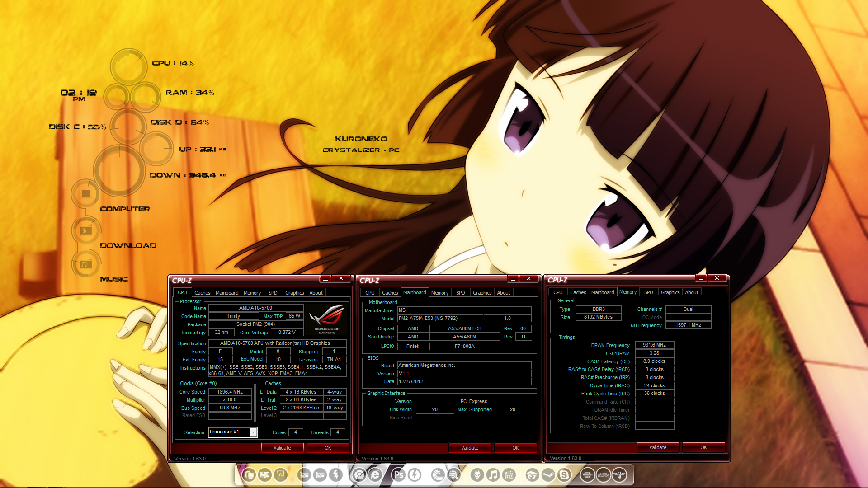The height and width of the screenshot is (488, 868).
Task: Click Validate in the left CPU-Z window
Action: (282, 448)
